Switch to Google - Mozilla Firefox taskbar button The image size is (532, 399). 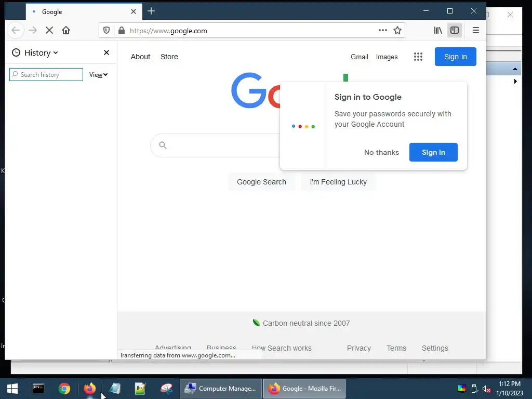pos(304,389)
